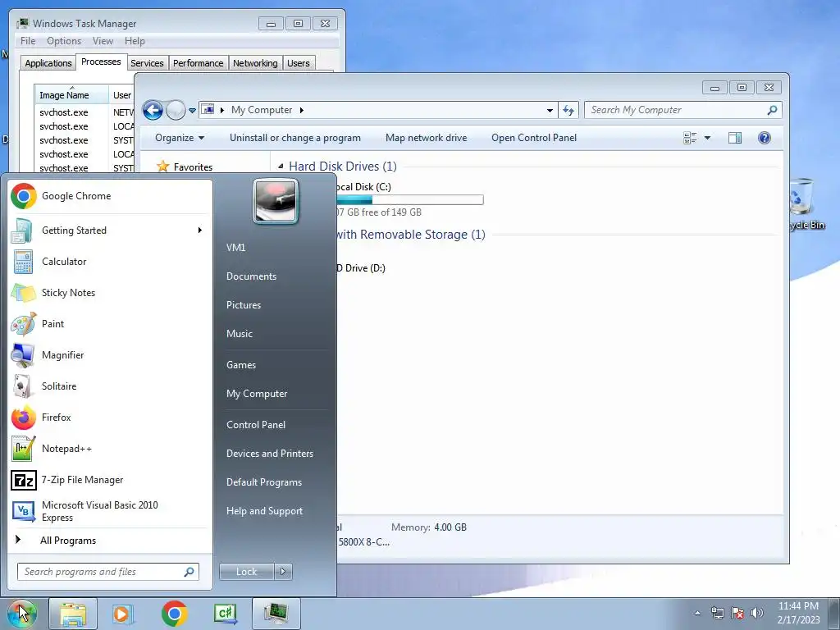The height and width of the screenshot is (630, 840).
Task: Click the network tray icon
Action: pos(717,613)
